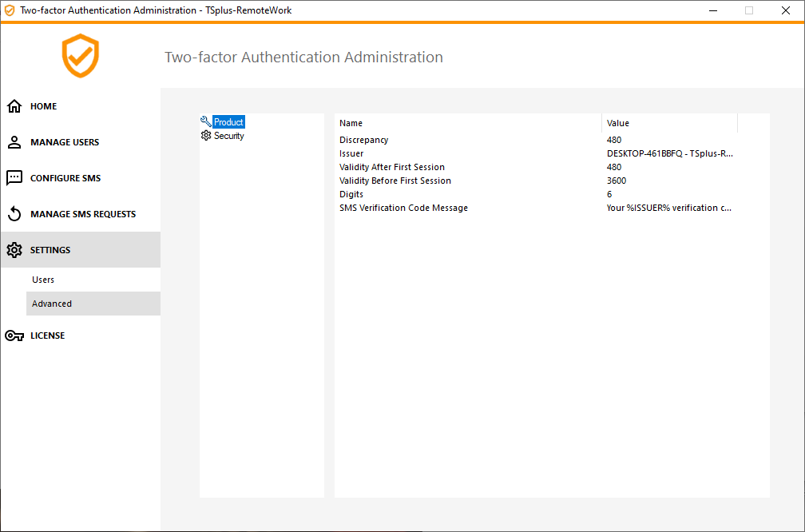Switch to the Advanced settings subsection

click(51, 304)
